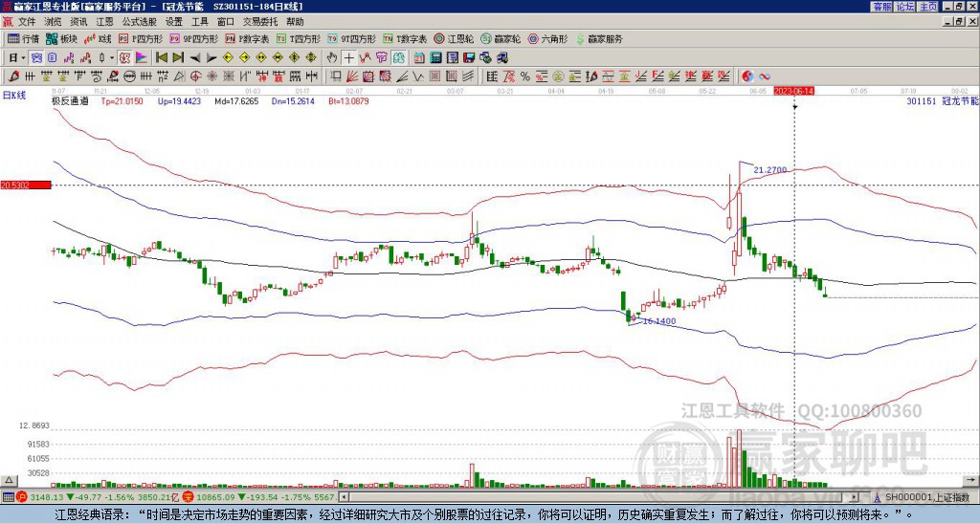
Task: Click the 2023-06-14 date marker
Action: 793,91
